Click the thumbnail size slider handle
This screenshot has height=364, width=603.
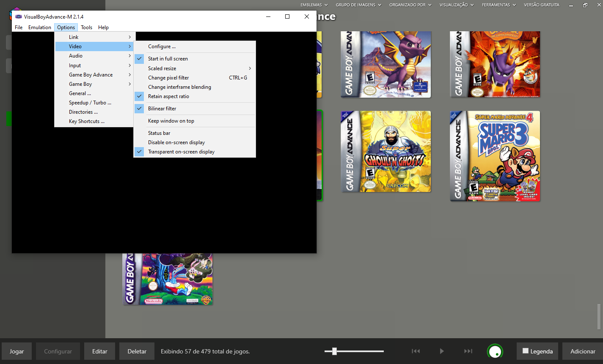coord(334,351)
